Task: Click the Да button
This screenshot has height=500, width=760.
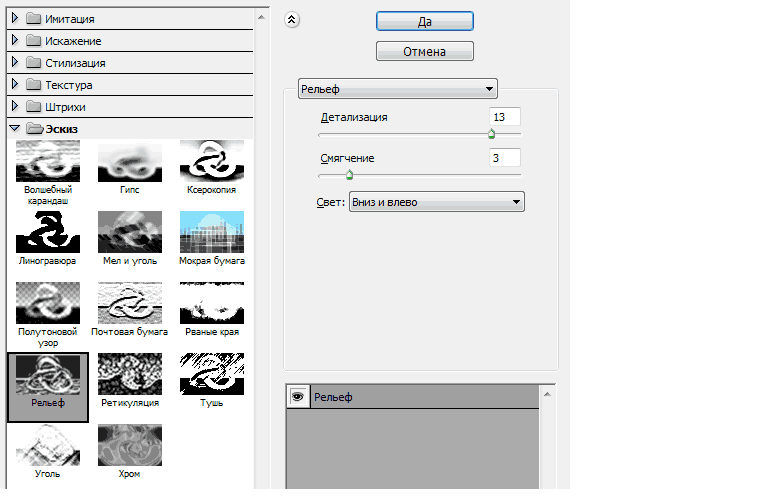Action: [x=424, y=21]
